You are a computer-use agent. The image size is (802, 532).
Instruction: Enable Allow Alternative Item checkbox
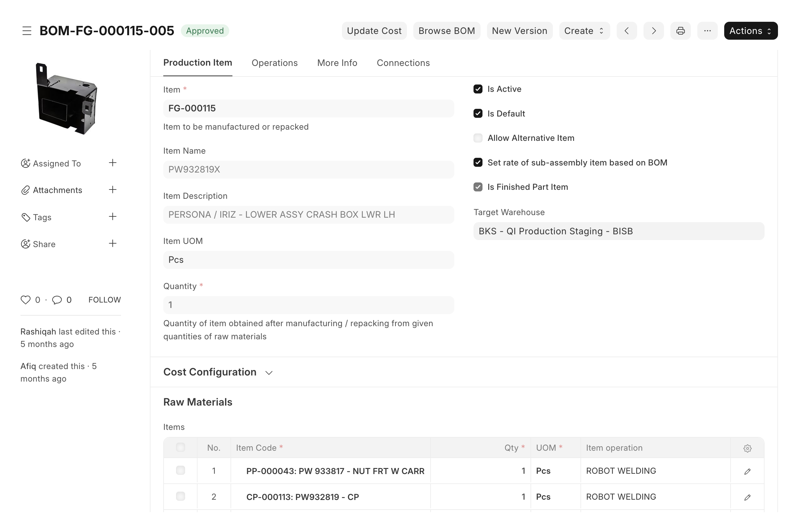[x=478, y=138]
